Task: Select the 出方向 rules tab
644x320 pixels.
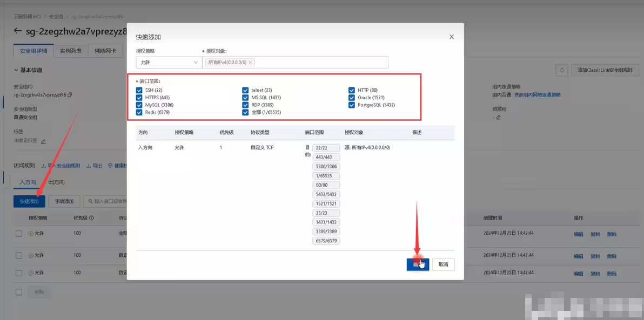Action: click(x=56, y=182)
